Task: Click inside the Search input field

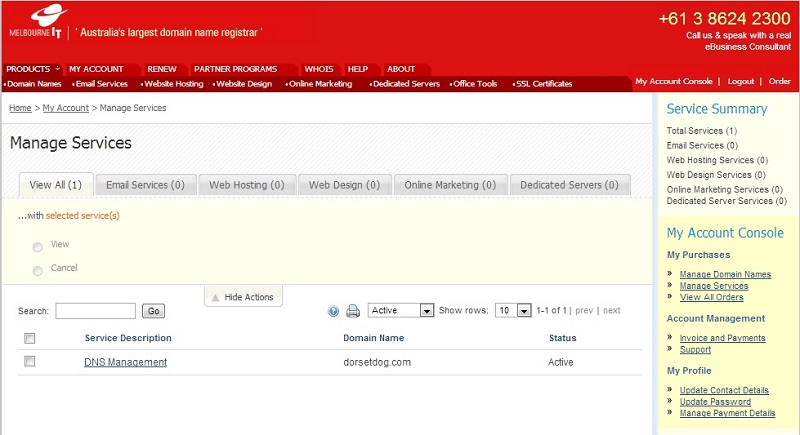Action: [95, 311]
